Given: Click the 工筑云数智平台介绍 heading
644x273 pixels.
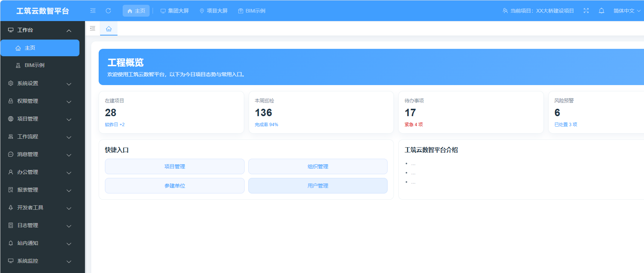Looking at the screenshot, I should pyautogui.click(x=431, y=150).
